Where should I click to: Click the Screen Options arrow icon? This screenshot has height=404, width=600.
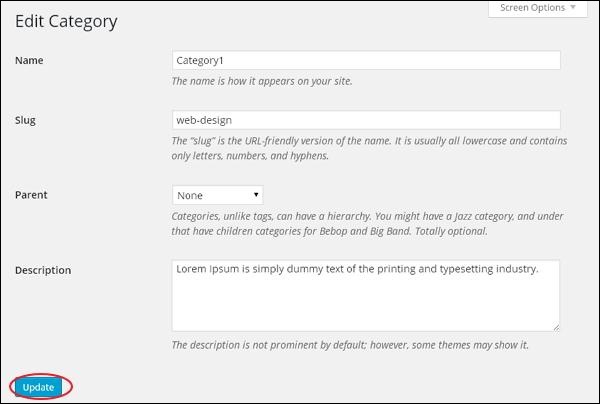tap(572, 8)
